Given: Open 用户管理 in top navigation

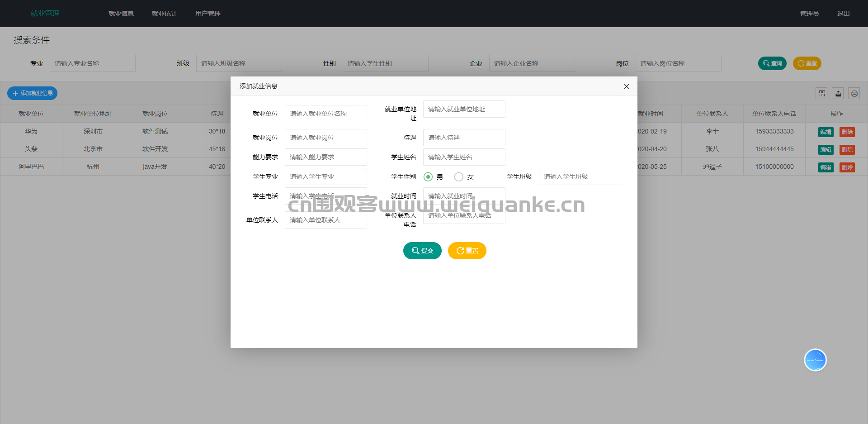Looking at the screenshot, I should point(208,14).
